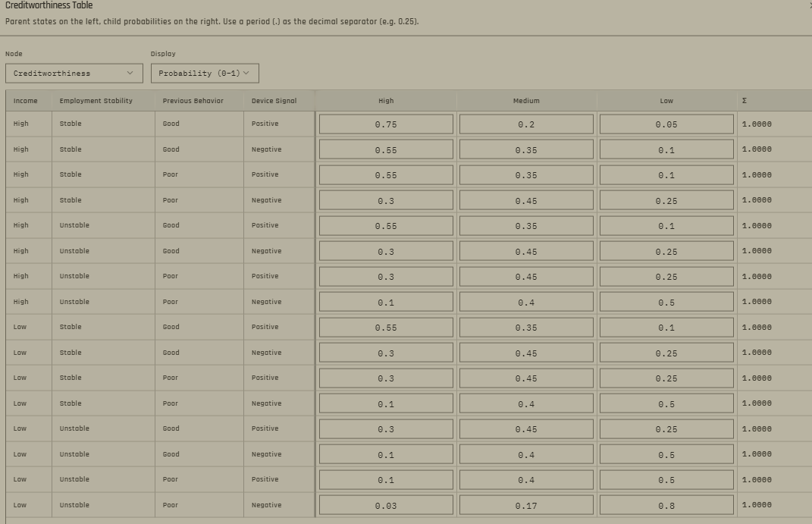The image size is (812, 524).
Task: Select Low field with value 0.05
Action: point(666,124)
